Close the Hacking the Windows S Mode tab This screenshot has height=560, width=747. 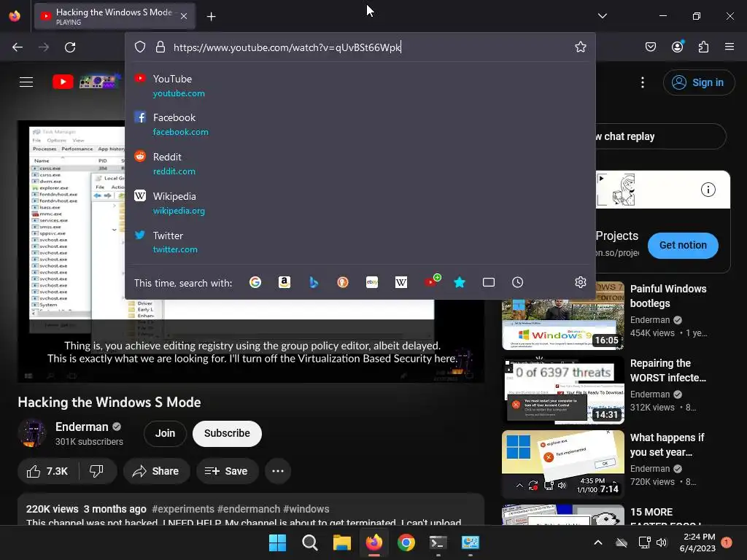pyautogui.click(x=184, y=16)
